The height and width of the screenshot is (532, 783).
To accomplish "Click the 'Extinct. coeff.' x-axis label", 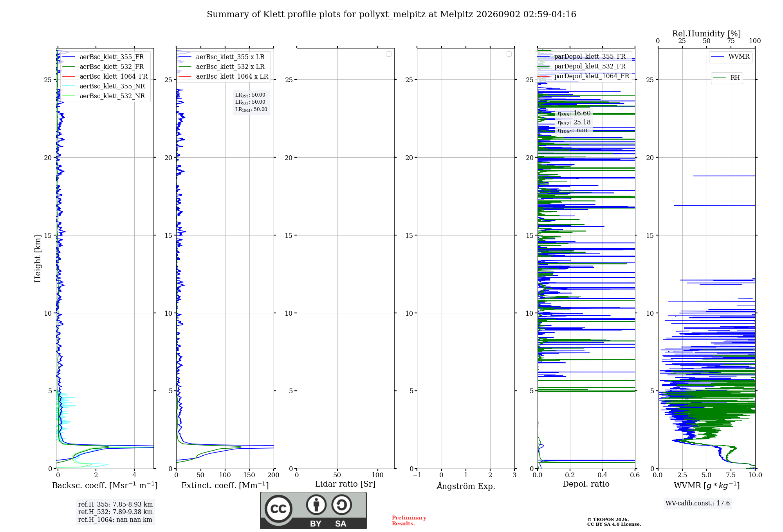I will (x=225, y=485).
